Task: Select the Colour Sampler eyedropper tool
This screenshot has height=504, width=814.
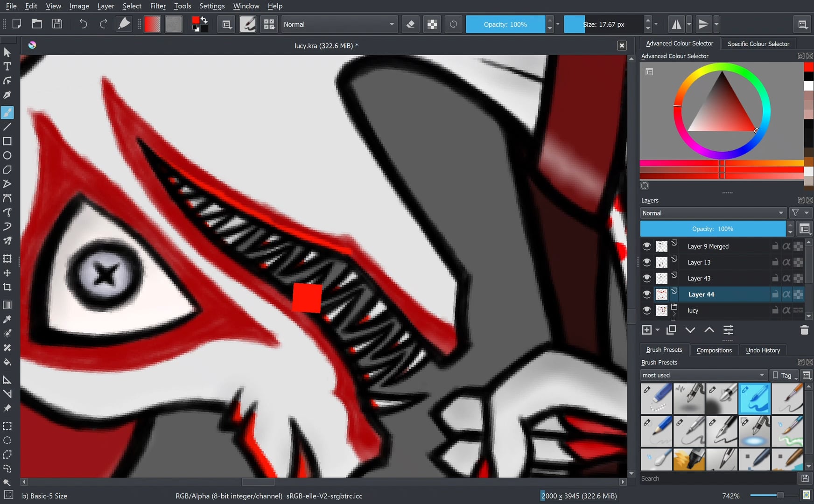Action: pos(7,319)
